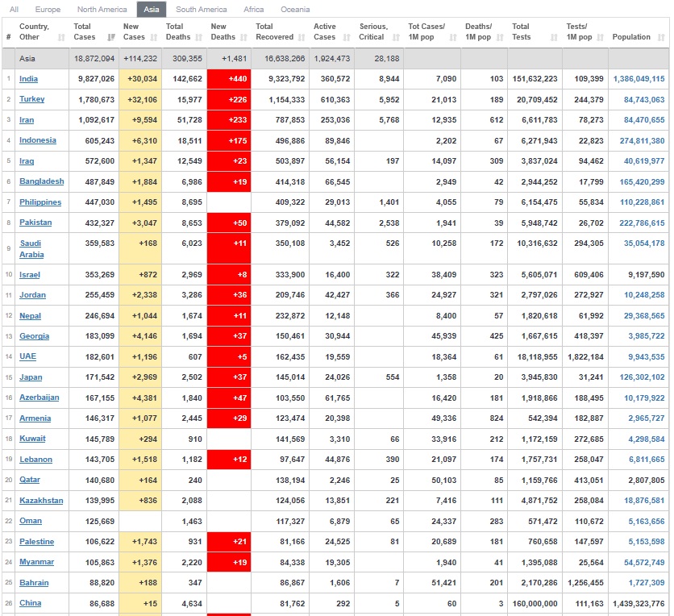Open the Philippines country link
674x616 pixels.
40,202
